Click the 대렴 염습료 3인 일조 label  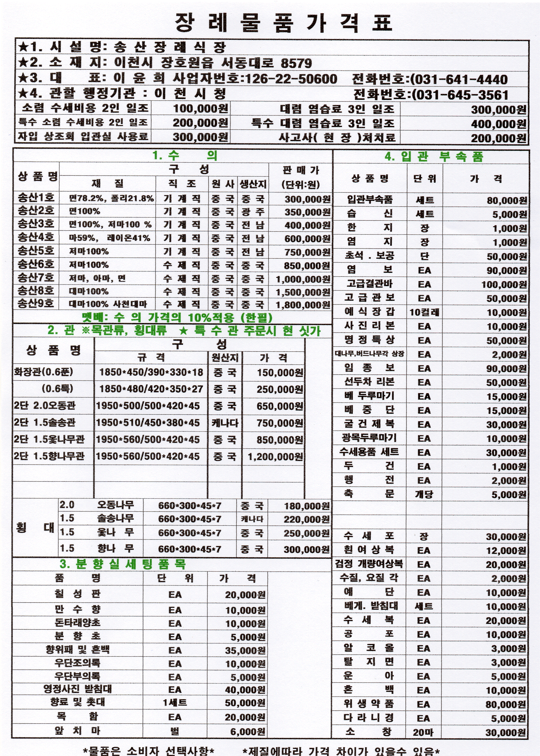(337, 109)
